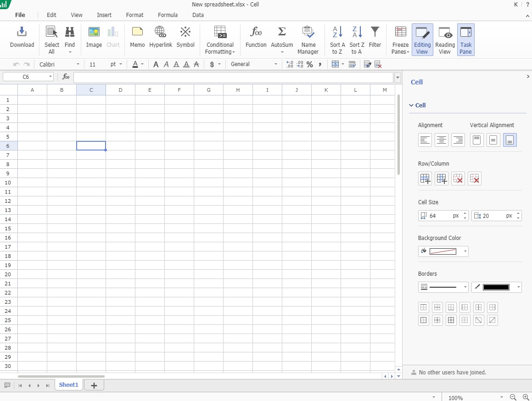Viewport: 532px width, 401px height.
Task: Click the percent style icon
Action: pyautogui.click(x=310, y=64)
